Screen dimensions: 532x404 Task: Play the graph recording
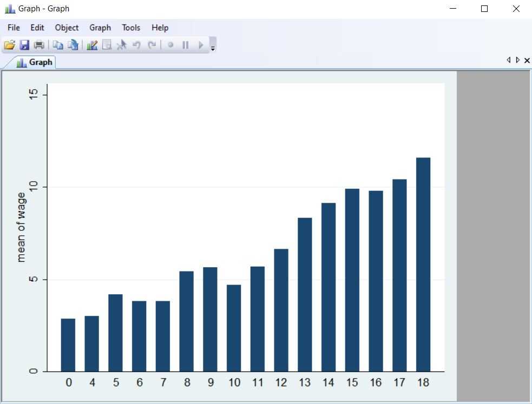tap(200, 45)
